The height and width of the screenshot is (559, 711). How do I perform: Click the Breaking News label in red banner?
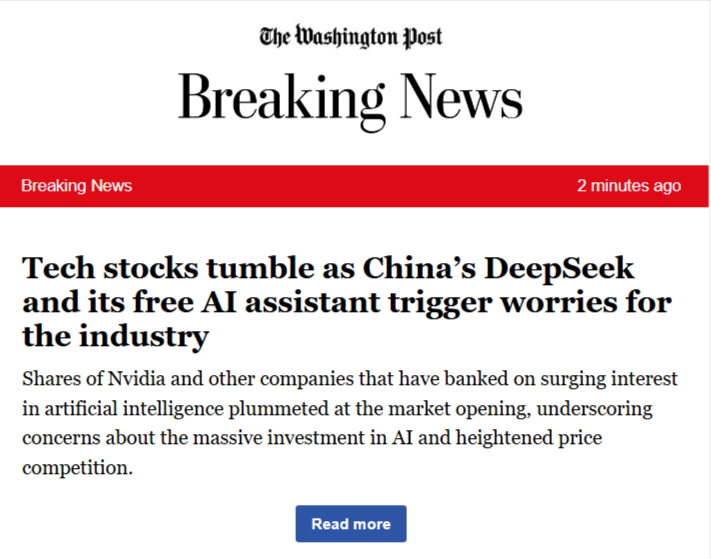77,186
